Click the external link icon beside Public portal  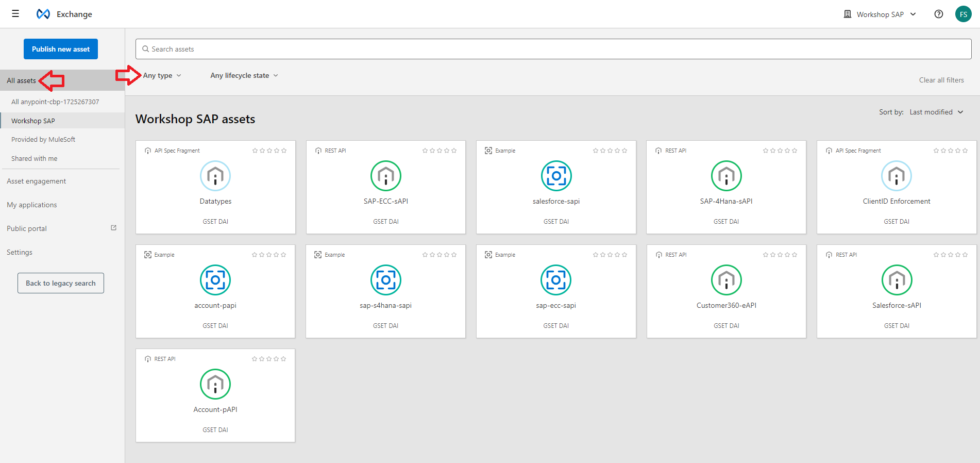[x=114, y=228]
